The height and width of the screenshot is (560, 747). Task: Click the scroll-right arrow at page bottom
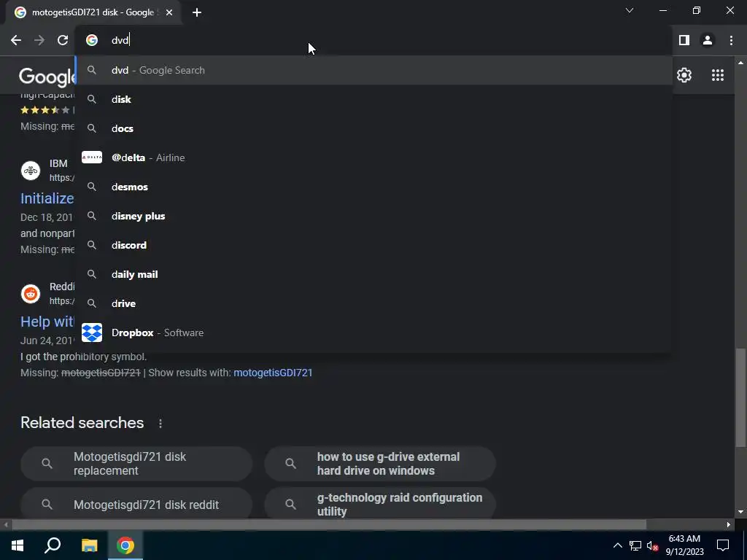[x=729, y=524]
